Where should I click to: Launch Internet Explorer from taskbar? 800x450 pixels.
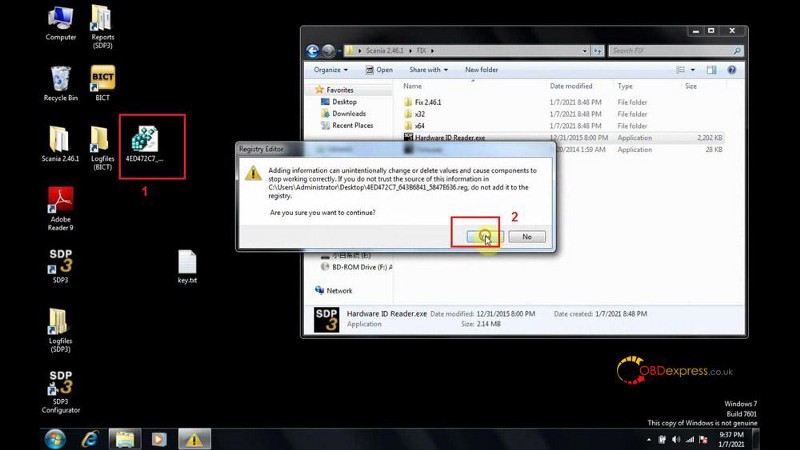tap(90, 439)
